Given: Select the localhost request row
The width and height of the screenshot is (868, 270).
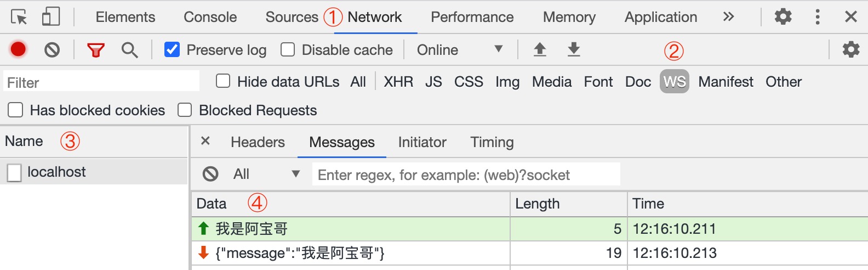Looking at the screenshot, I should pos(56,172).
